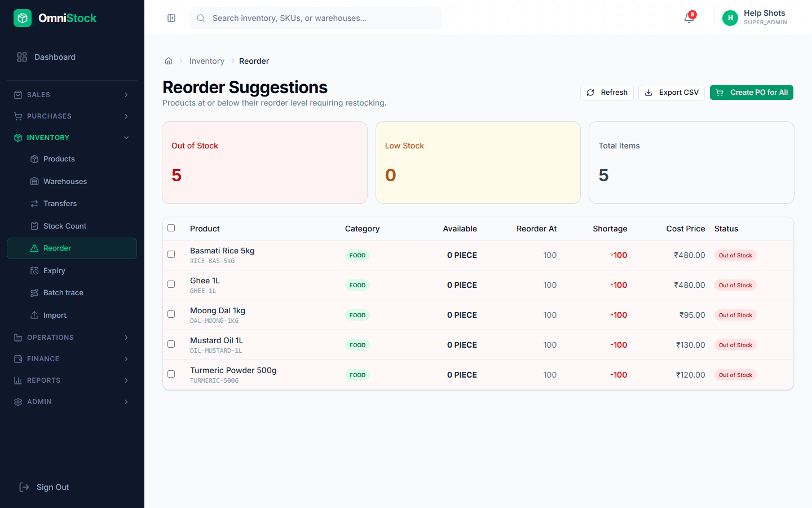Click the Out of Stock summary card

tap(265, 163)
